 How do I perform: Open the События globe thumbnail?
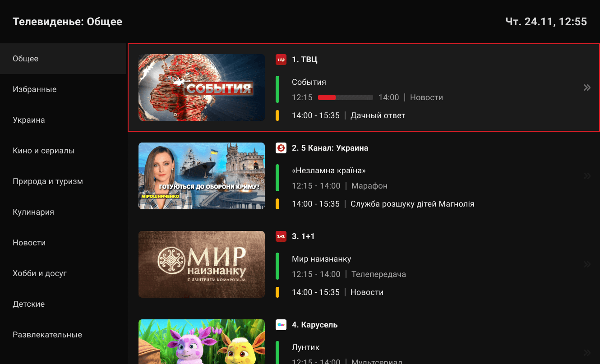[x=202, y=88]
